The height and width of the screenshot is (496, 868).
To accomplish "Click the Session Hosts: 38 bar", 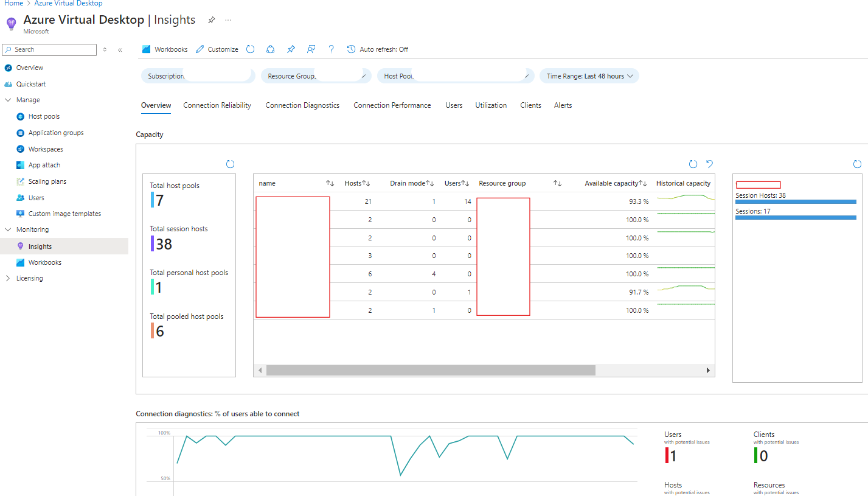I will (796, 201).
